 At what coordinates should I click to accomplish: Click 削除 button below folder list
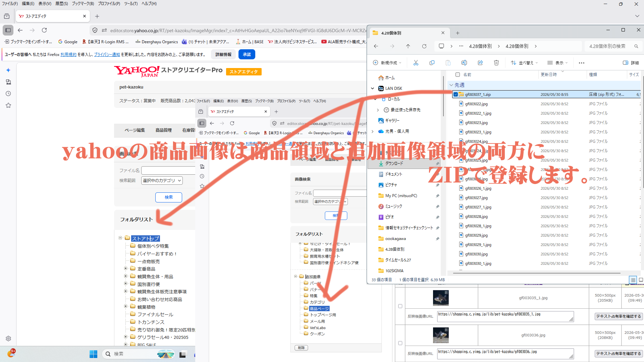tap(301, 348)
